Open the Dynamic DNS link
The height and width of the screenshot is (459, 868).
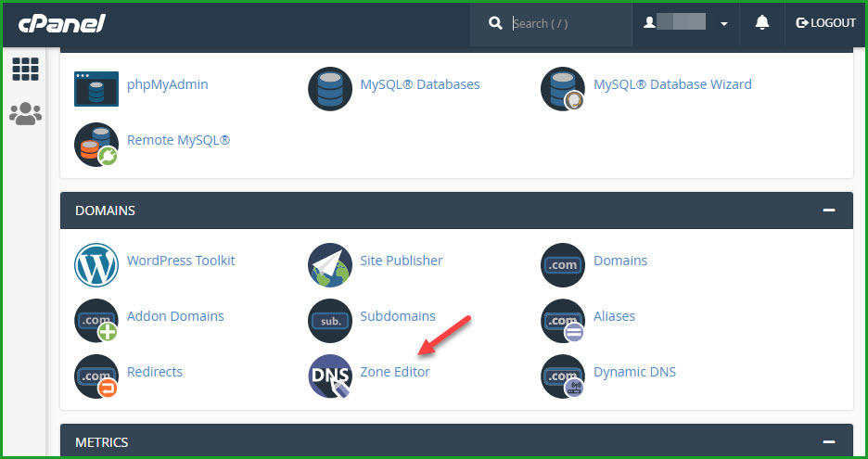(x=635, y=372)
